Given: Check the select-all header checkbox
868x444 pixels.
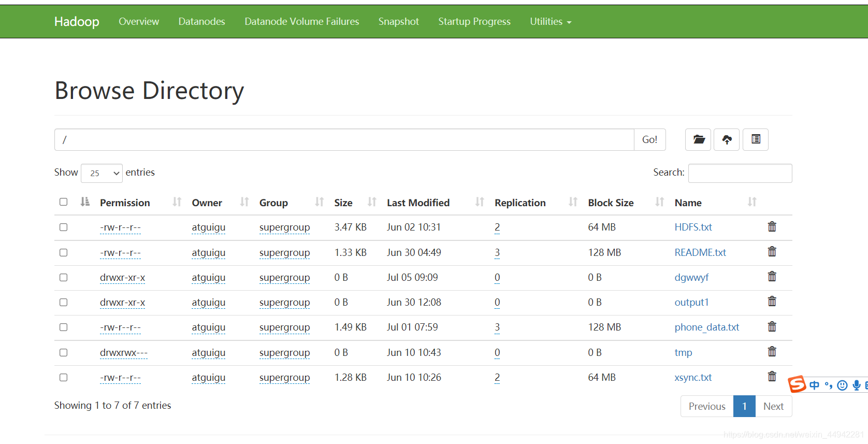Looking at the screenshot, I should pyautogui.click(x=63, y=202).
